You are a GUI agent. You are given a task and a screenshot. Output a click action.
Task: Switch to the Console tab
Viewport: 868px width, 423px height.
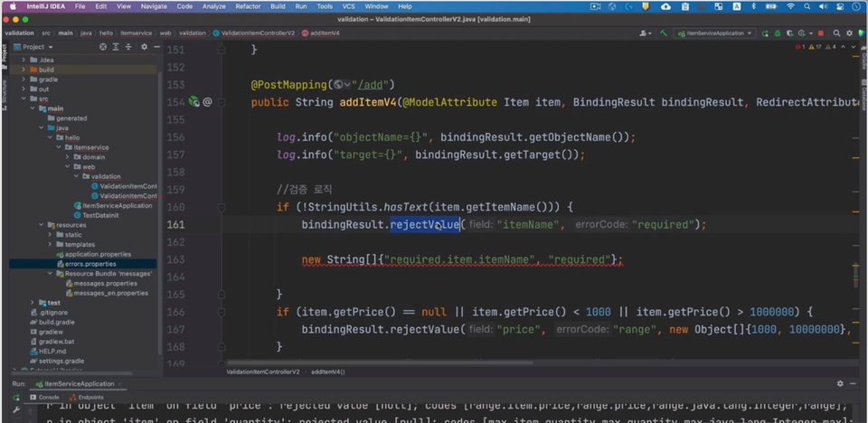(x=44, y=397)
